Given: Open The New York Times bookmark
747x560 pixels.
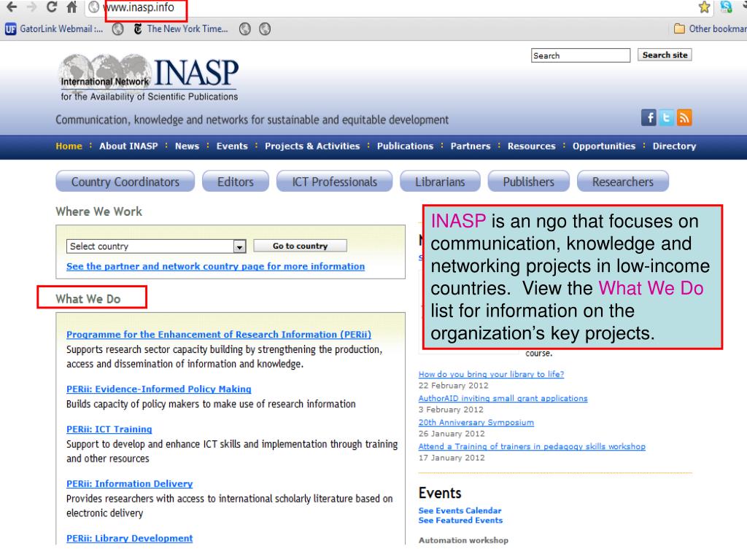Looking at the screenshot, I should (181, 29).
